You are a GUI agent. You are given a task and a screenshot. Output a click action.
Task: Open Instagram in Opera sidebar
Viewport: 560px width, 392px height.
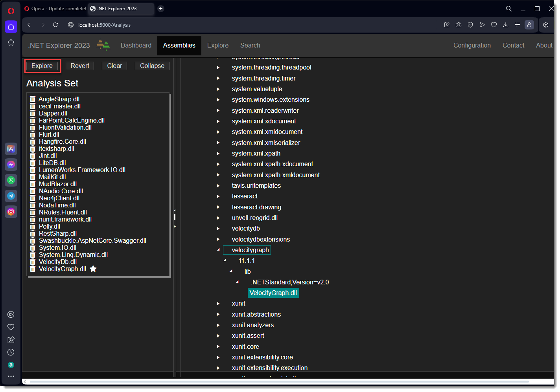(x=11, y=212)
